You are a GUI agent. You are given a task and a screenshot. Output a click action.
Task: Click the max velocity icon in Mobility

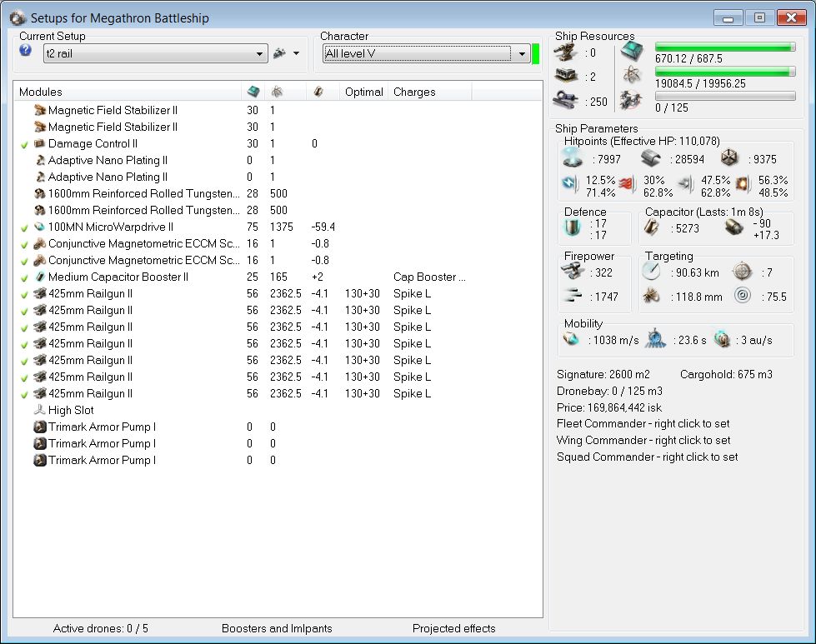[572, 339]
